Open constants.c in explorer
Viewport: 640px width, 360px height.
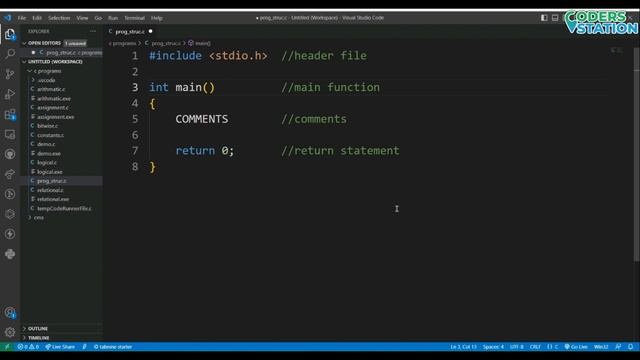pos(50,135)
